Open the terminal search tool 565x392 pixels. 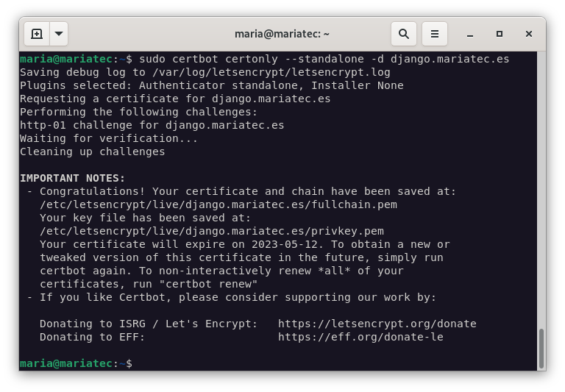(x=404, y=34)
